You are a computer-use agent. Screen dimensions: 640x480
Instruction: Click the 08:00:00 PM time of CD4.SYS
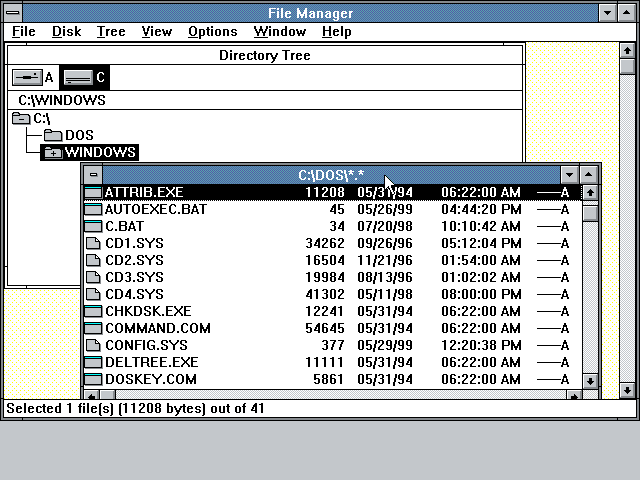[x=481, y=294]
